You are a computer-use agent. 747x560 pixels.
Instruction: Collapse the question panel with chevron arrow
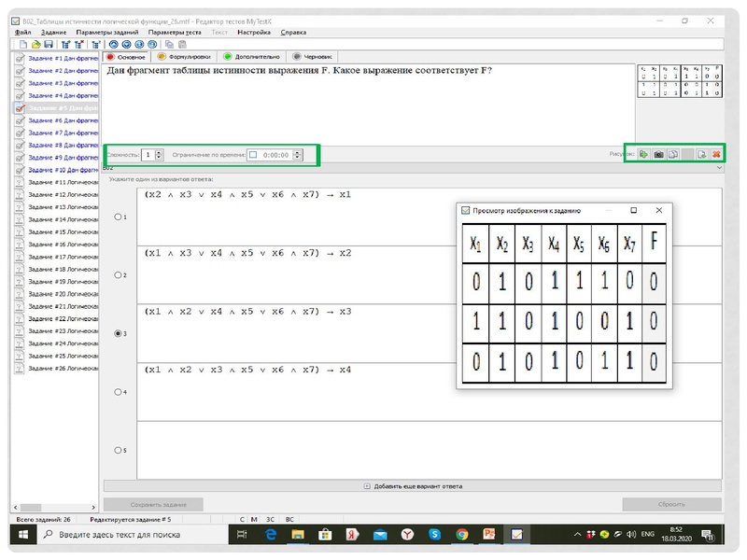point(719,168)
